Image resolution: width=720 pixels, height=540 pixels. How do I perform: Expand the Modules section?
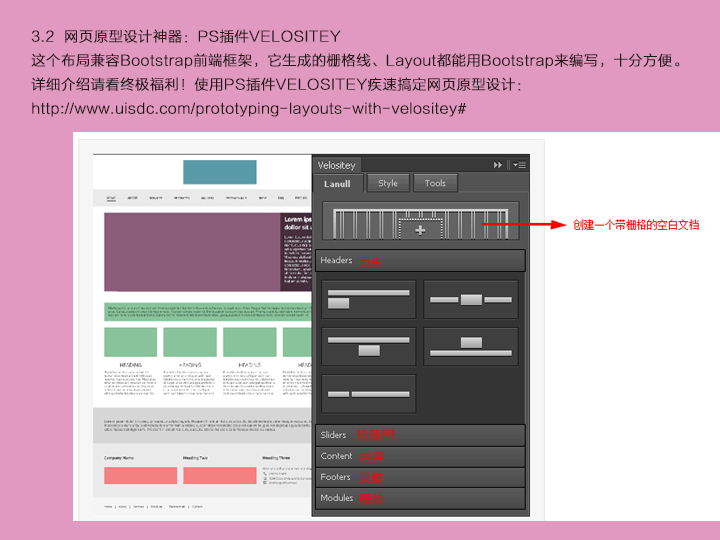point(420,498)
